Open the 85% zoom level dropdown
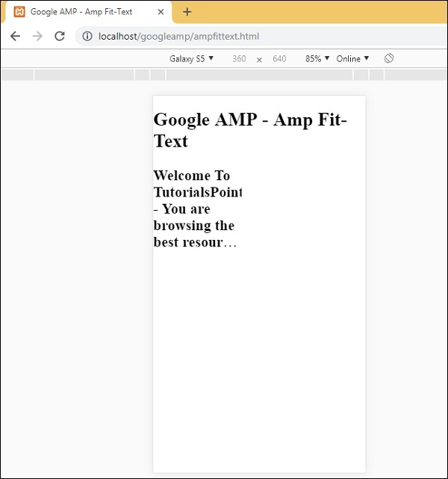Screen dimensions: 448x479 (317, 58)
